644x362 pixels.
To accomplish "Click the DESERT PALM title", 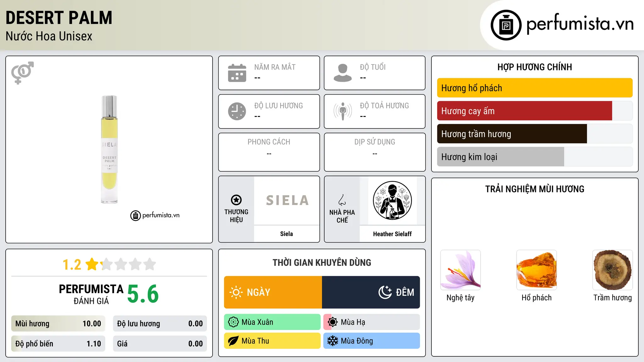I will coord(59,18).
